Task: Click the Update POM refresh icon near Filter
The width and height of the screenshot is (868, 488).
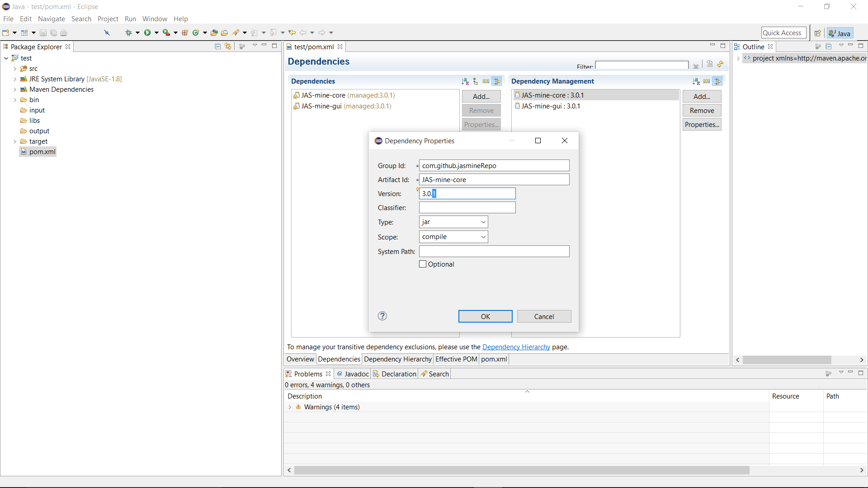Action: point(720,64)
